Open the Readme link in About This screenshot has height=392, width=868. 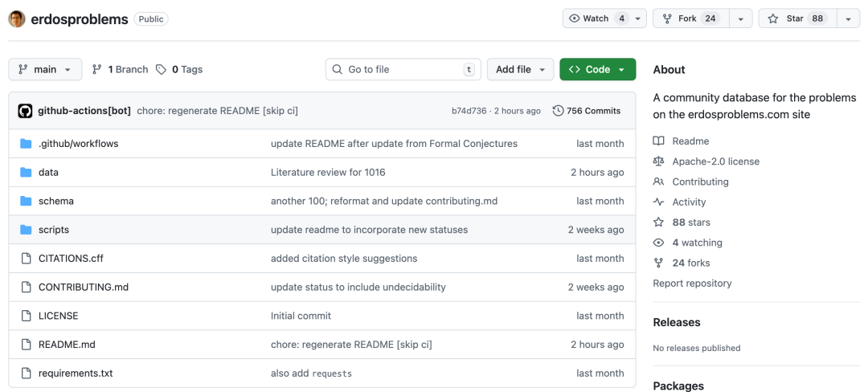pos(690,141)
